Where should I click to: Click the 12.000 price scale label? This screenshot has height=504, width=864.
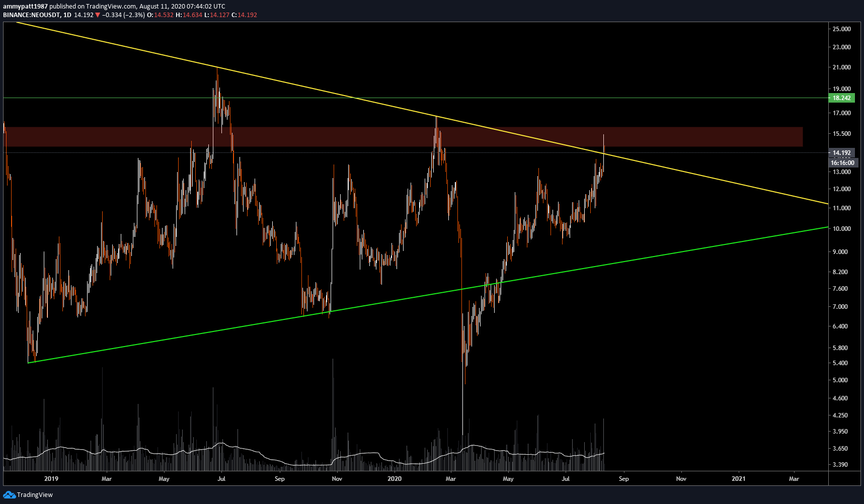click(841, 189)
